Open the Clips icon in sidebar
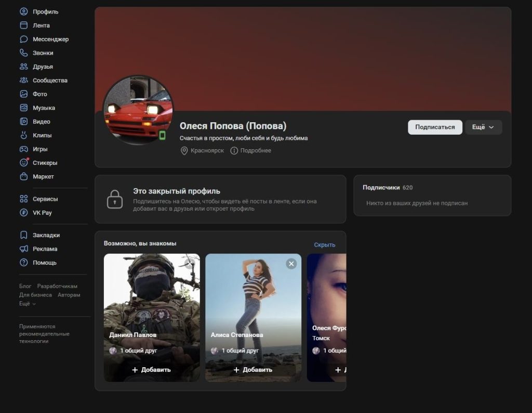 pos(23,135)
